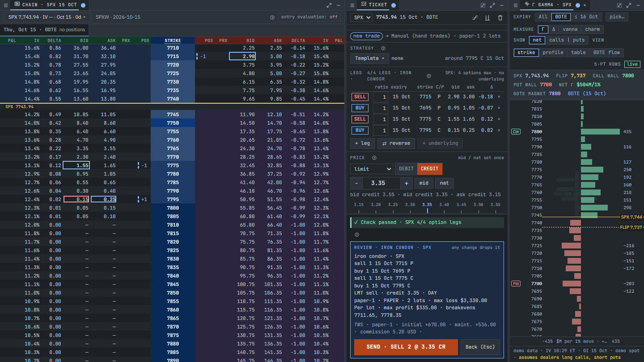Open the payoff curve icon in Ticket
644x362 pixels.
[x=475, y=18]
